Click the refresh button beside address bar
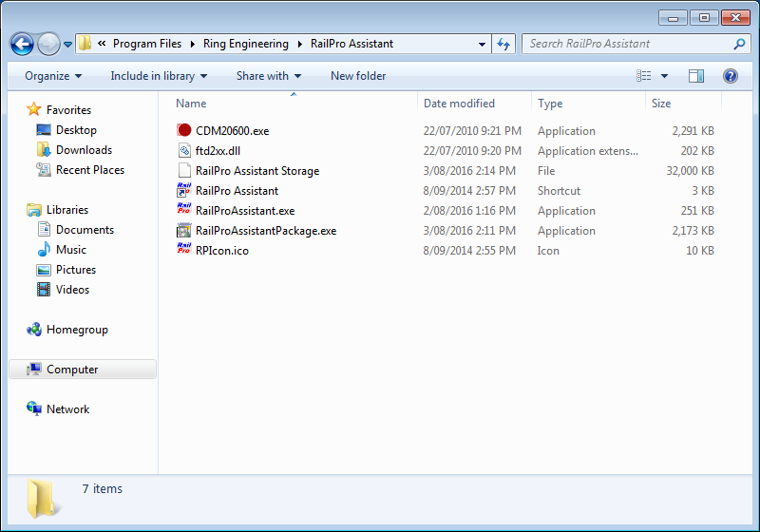Viewport: 760px width, 532px height. click(x=503, y=44)
